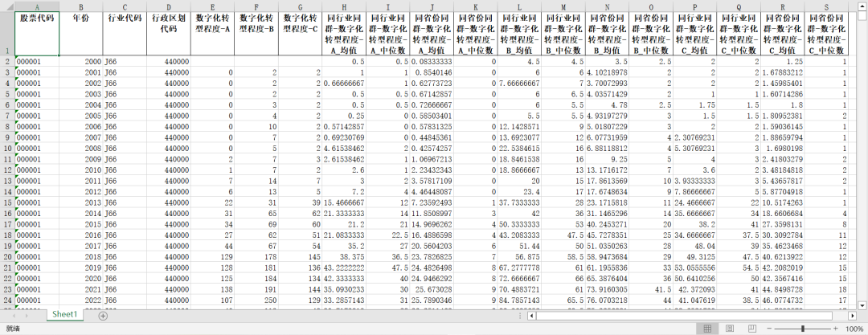Switch to Page Layout view
The width and height of the screenshot is (868, 335).
pos(730,329)
